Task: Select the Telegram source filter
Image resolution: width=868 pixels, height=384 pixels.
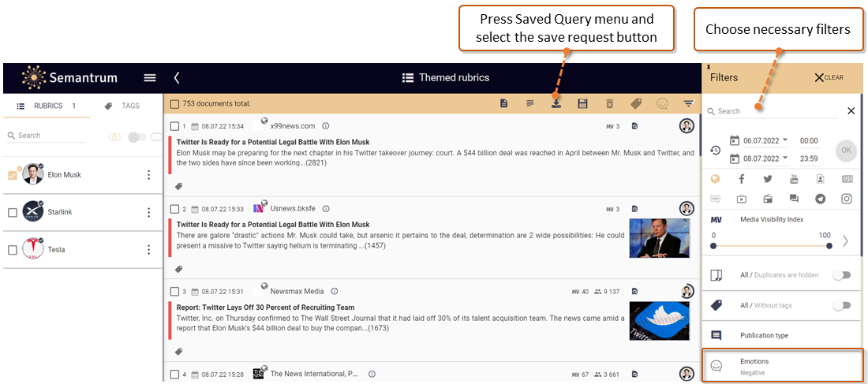Action: pyautogui.click(x=821, y=199)
